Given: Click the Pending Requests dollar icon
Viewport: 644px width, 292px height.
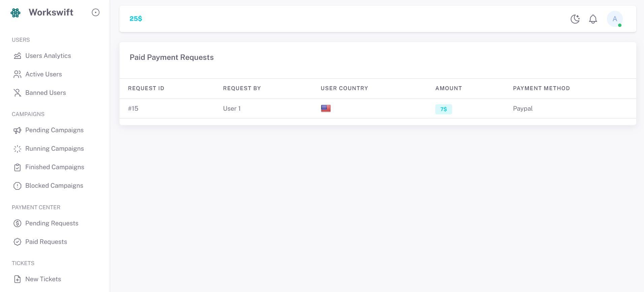Looking at the screenshot, I should (17, 223).
